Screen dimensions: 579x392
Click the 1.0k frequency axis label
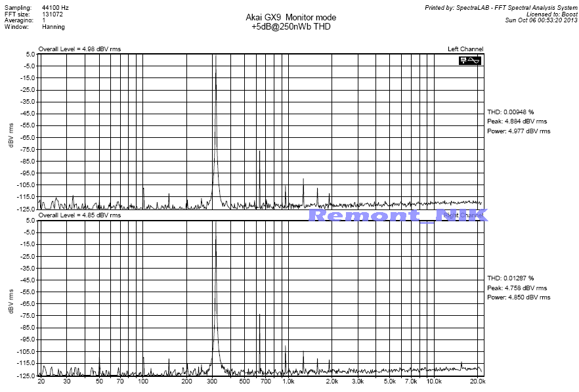(x=288, y=381)
